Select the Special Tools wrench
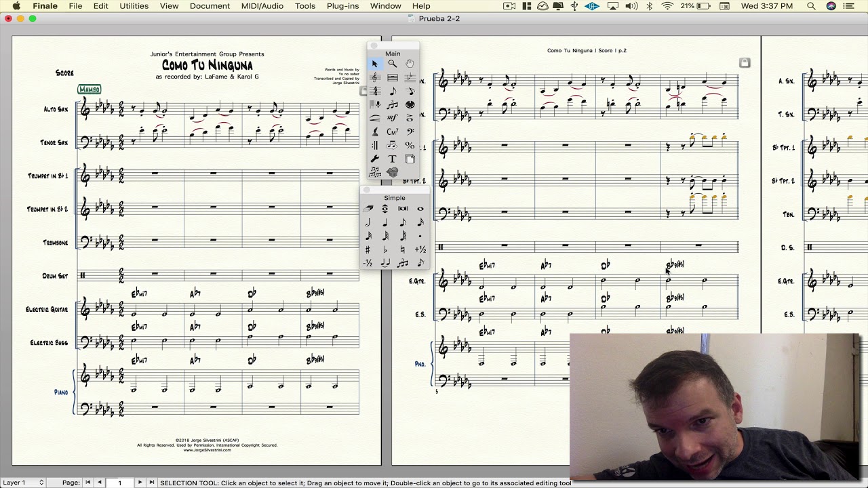Image resolution: width=868 pixels, height=488 pixels. coord(375,159)
